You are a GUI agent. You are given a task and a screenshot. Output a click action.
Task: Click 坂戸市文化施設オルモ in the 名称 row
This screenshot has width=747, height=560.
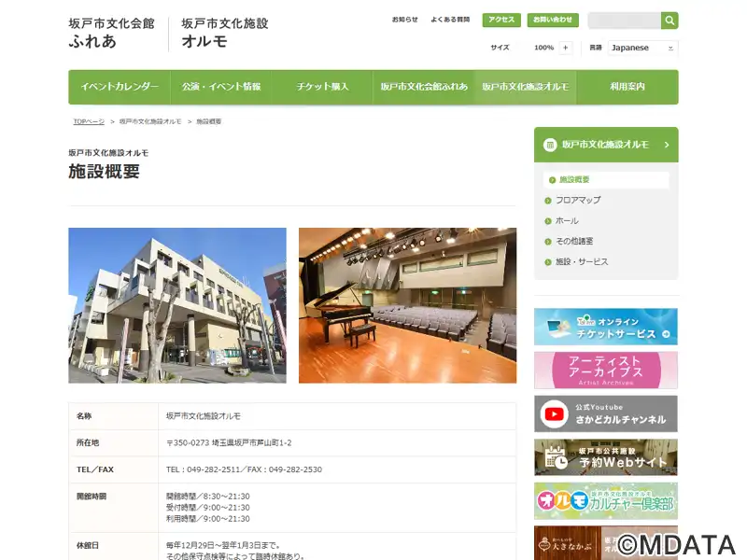point(203,416)
